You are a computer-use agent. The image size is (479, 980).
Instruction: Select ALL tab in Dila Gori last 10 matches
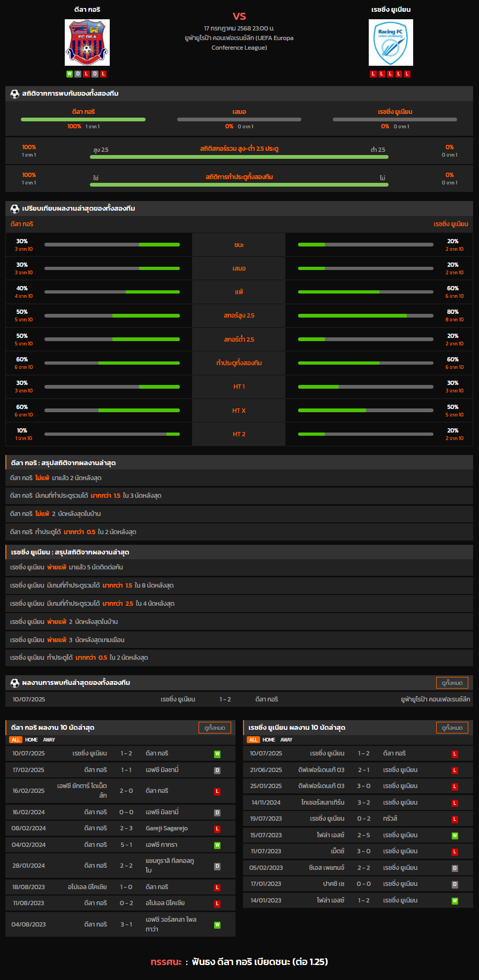(16, 740)
